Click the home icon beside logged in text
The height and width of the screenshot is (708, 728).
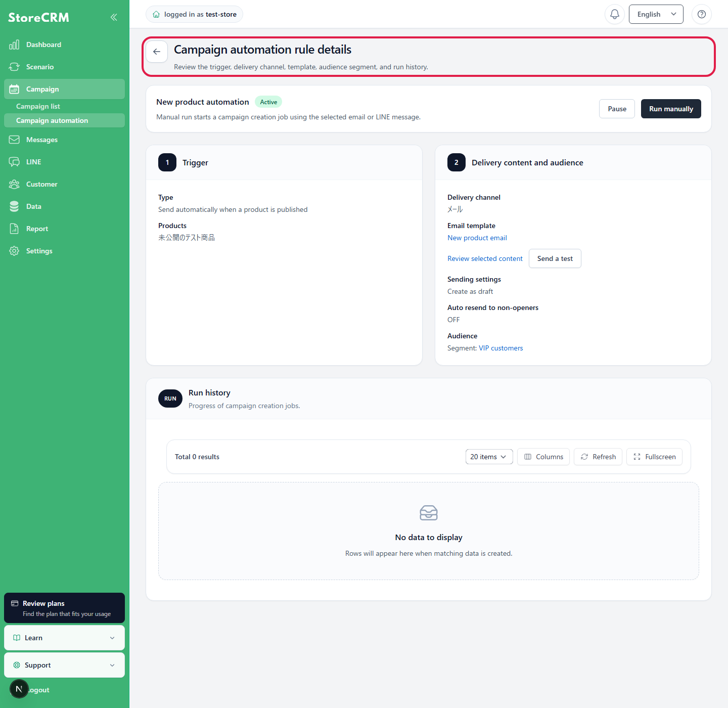(x=156, y=15)
